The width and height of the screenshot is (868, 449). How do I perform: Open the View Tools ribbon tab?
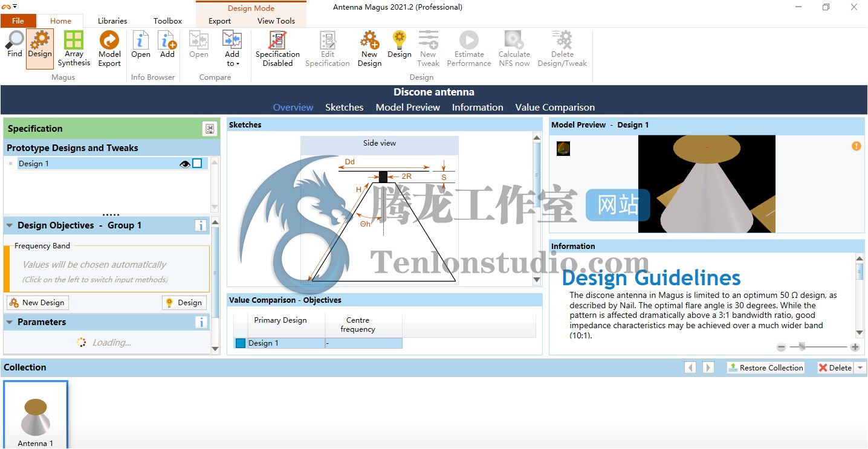[x=276, y=21]
